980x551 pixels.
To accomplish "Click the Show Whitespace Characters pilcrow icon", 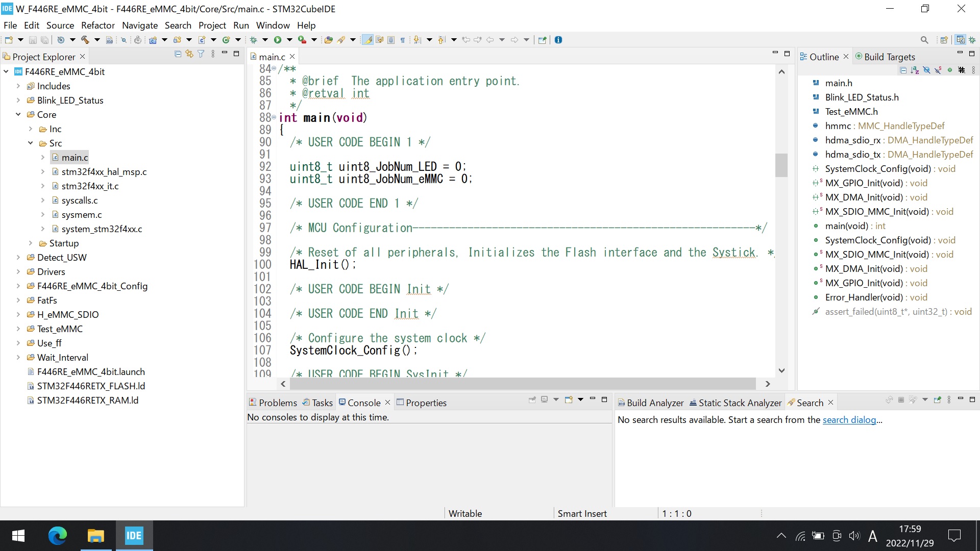I will point(403,40).
